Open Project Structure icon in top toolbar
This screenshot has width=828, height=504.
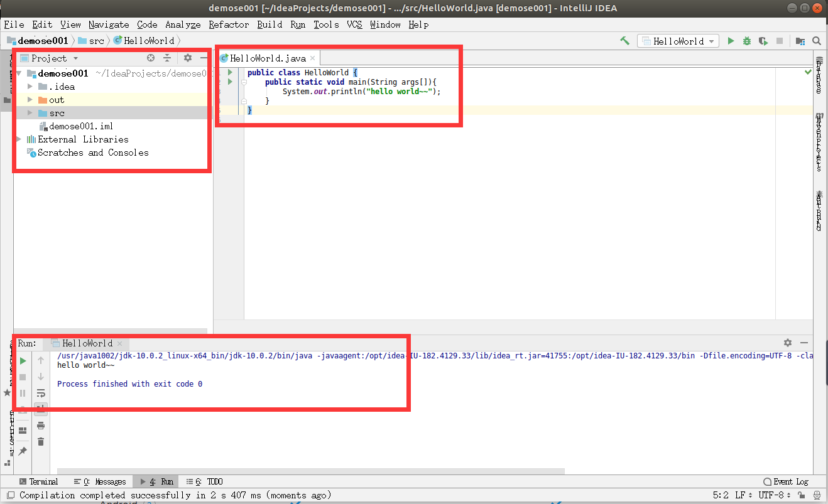[x=800, y=41]
